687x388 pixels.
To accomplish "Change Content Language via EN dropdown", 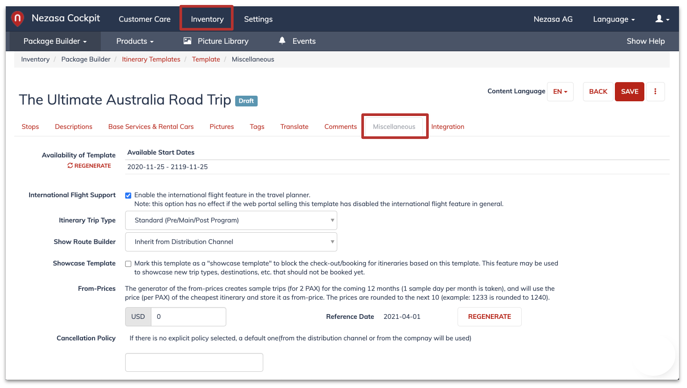I will [x=560, y=92].
